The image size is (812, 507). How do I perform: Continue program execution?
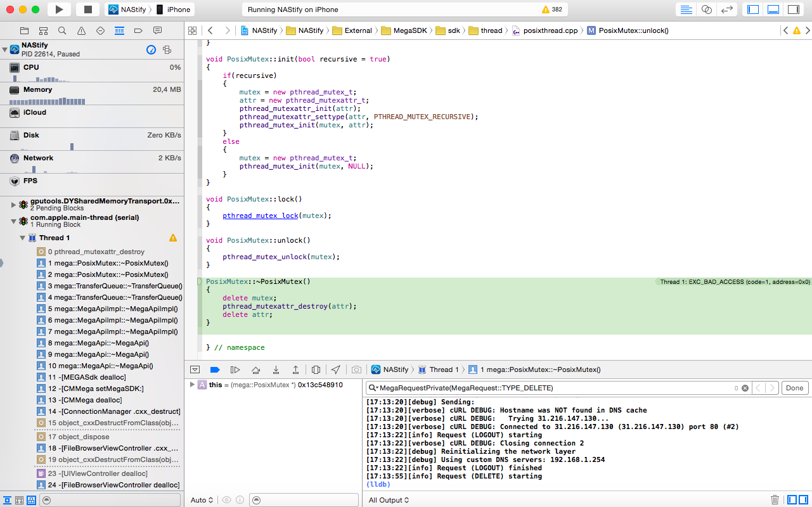coord(235,369)
